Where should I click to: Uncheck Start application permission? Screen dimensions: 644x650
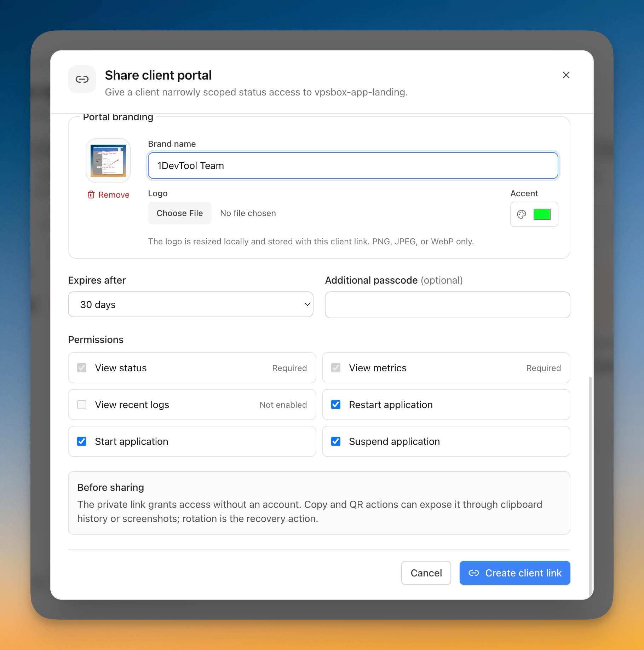click(82, 441)
